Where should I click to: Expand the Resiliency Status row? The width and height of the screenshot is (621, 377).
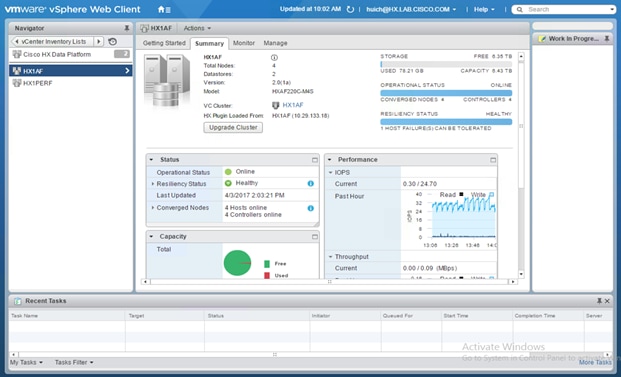coord(152,184)
